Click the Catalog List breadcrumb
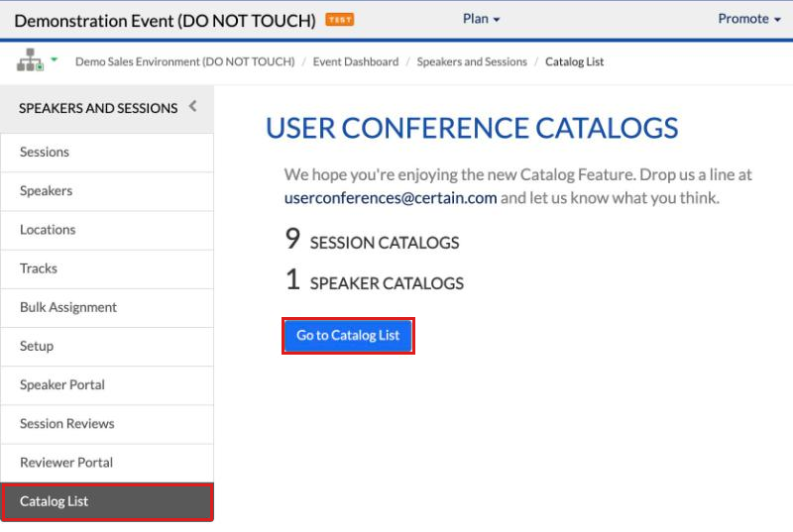Image resolution: width=793 pixels, height=532 pixels. point(575,61)
